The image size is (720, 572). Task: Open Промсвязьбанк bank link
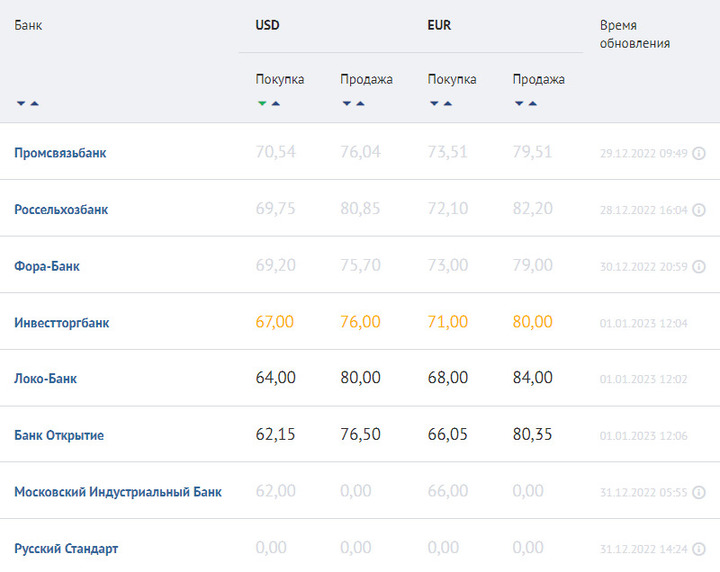(x=60, y=153)
